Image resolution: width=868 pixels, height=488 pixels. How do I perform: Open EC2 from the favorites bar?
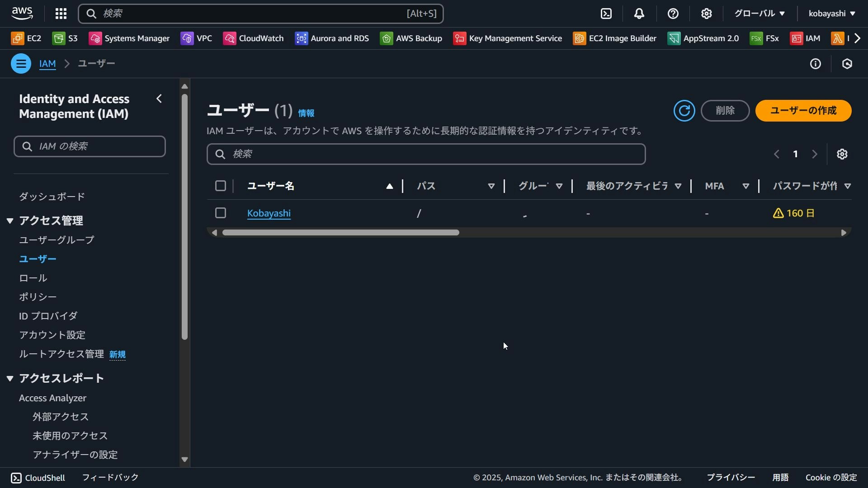[26, 38]
